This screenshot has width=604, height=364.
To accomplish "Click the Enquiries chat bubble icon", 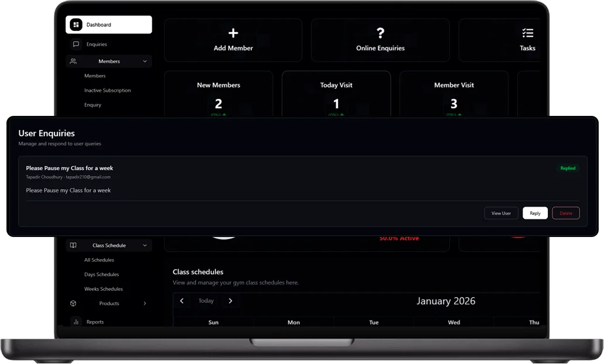I will point(76,44).
